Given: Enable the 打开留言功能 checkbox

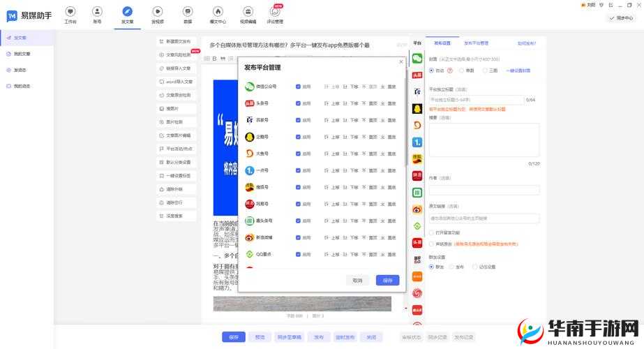Looking at the screenshot, I should (431, 232).
